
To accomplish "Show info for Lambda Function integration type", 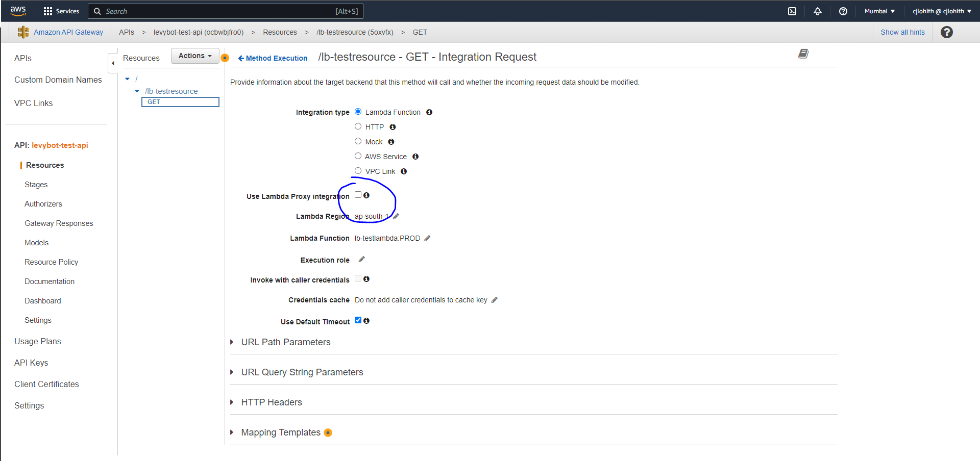I will click(x=429, y=112).
